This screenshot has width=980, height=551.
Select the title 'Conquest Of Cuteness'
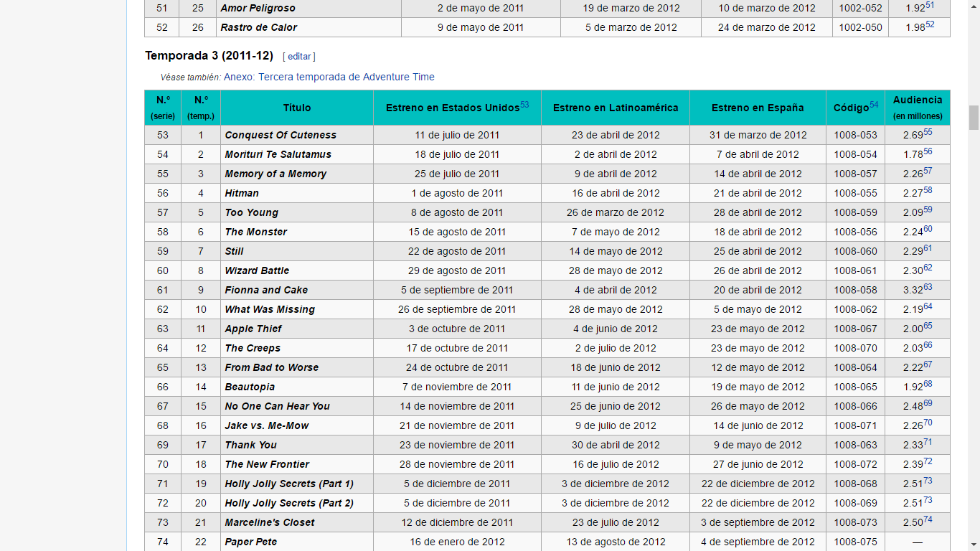281,135
